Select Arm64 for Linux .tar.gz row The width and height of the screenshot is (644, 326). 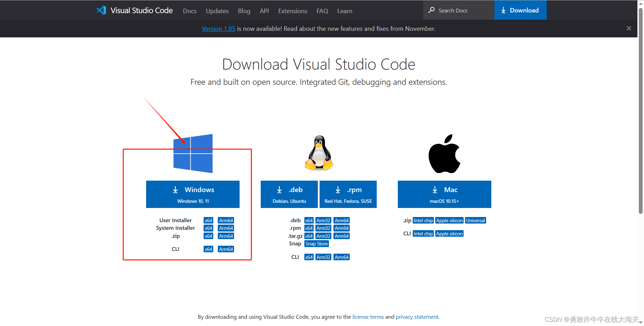pos(342,236)
